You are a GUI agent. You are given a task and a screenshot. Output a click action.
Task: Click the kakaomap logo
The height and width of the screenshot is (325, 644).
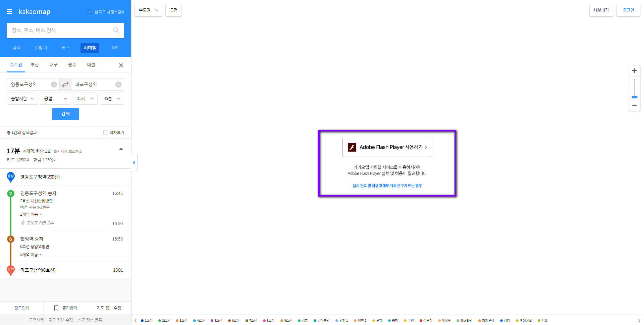[x=34, y=12]
